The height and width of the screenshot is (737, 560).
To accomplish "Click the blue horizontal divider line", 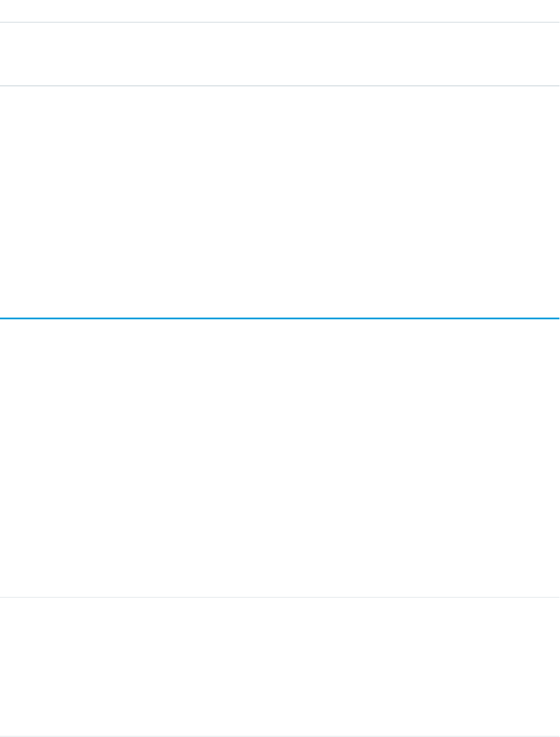I will click(x=280, y=318).
